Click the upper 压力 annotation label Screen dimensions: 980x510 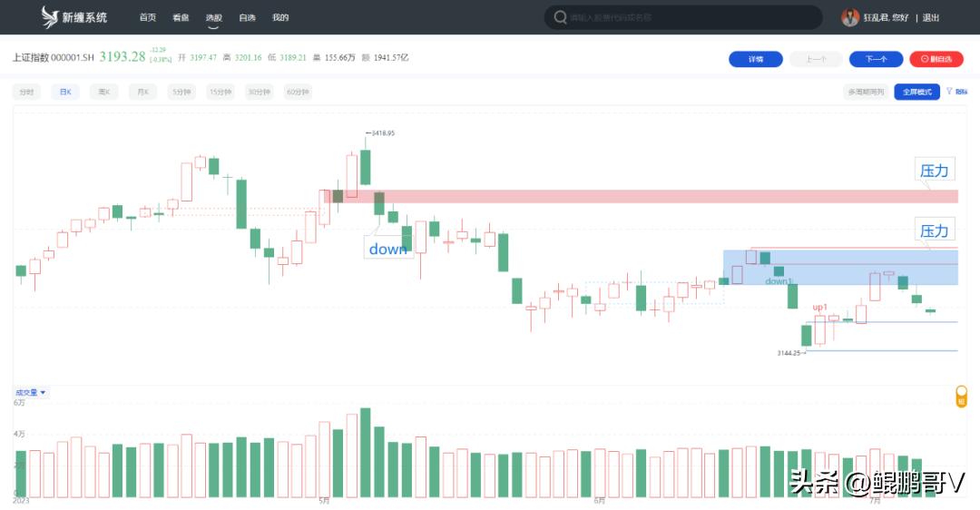[934, 170]
